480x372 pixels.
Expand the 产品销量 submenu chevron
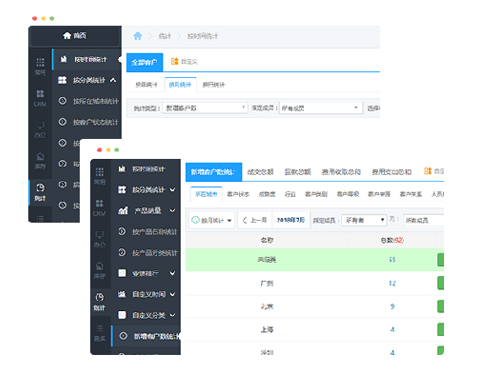coord(172,210)
